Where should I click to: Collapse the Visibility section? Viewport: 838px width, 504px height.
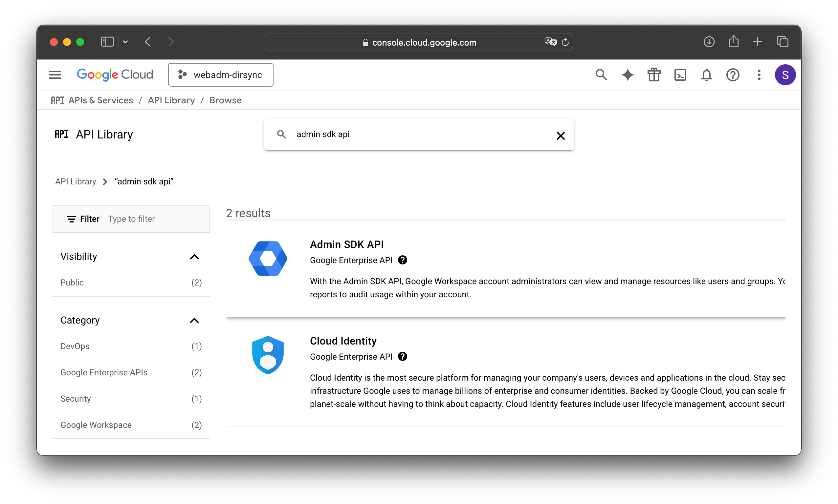click(x=194, y=257)
